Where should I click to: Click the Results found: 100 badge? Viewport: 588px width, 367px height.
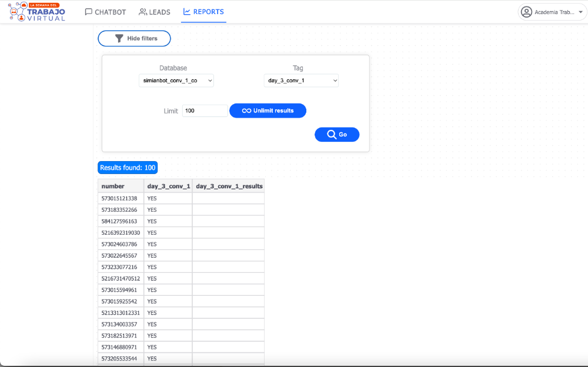point(128,168)
